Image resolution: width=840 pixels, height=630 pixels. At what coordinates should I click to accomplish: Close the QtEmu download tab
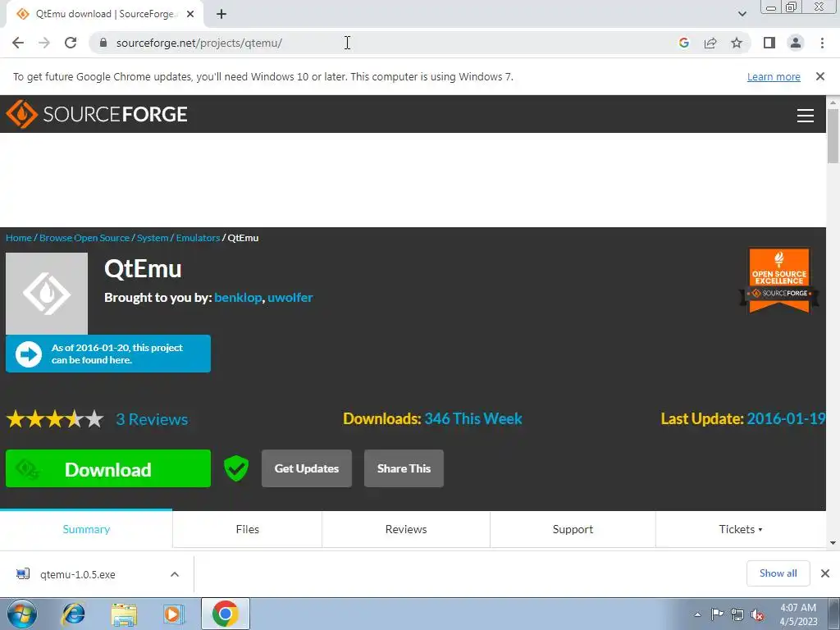click(190, 14)
